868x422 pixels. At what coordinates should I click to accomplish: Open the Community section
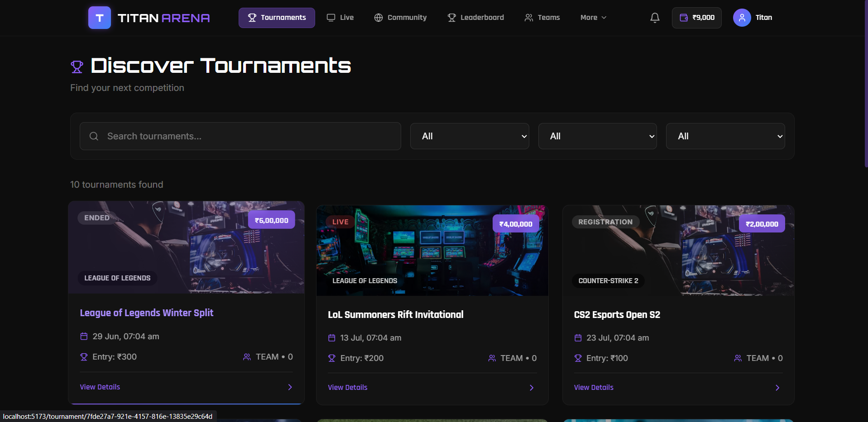point(400,18)
